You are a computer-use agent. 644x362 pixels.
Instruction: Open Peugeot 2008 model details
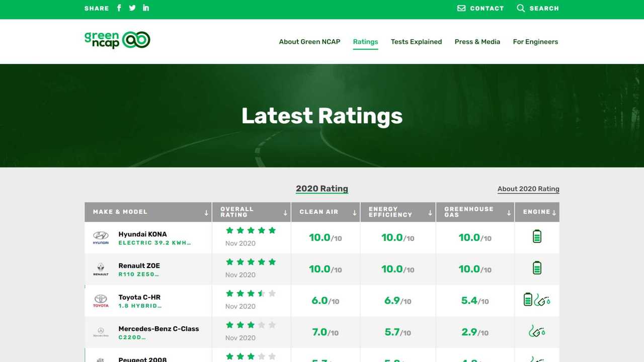coord(142,359)
